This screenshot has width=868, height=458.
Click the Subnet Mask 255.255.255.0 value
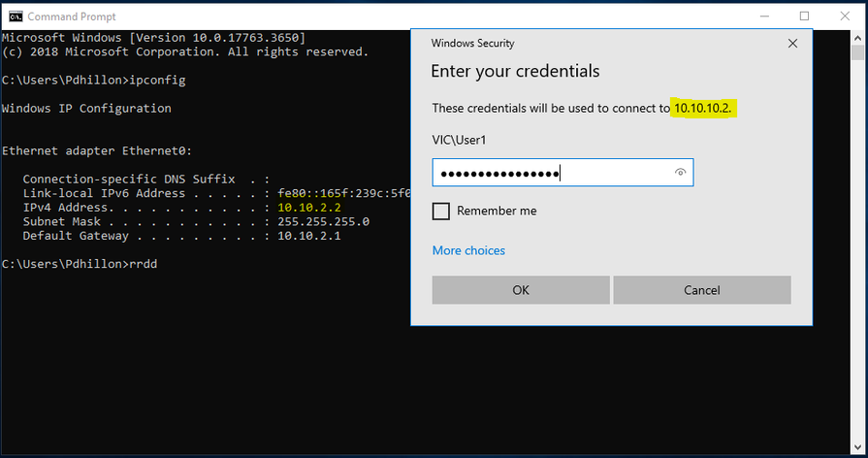(323, 221)
